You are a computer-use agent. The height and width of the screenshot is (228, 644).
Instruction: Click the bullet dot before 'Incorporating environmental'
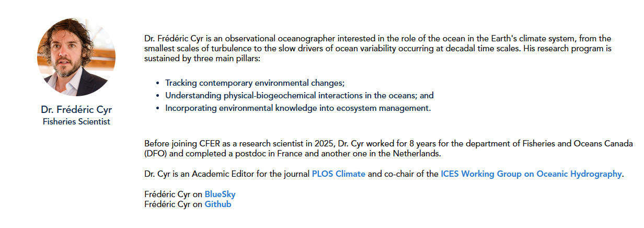point(158,109)
